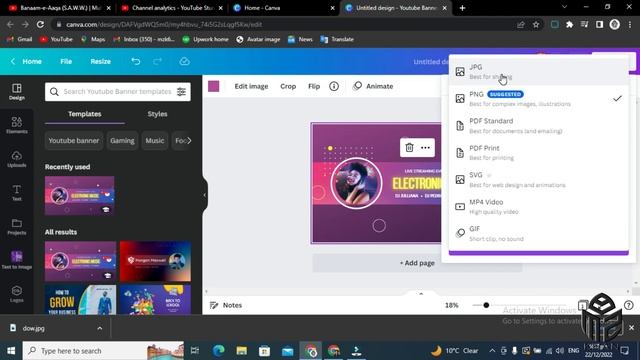Open the File menu
640x360 pixels.
tap(66, 61)
